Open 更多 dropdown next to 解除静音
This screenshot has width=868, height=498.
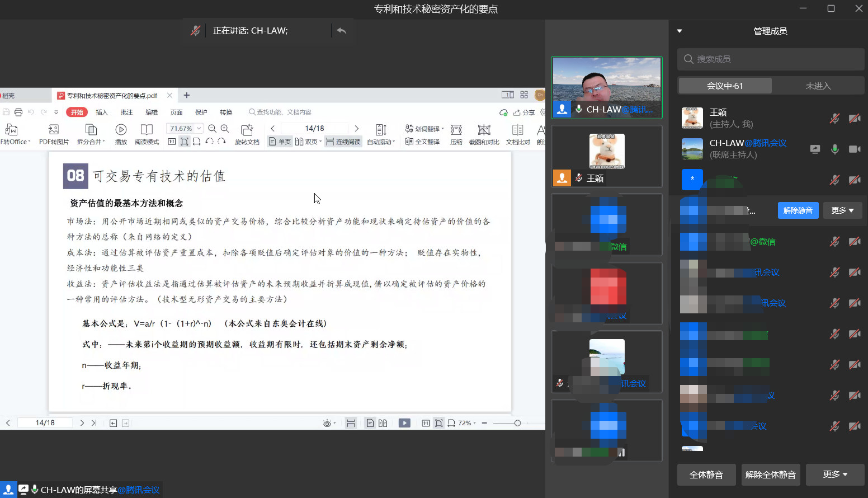tap(842, 210)
